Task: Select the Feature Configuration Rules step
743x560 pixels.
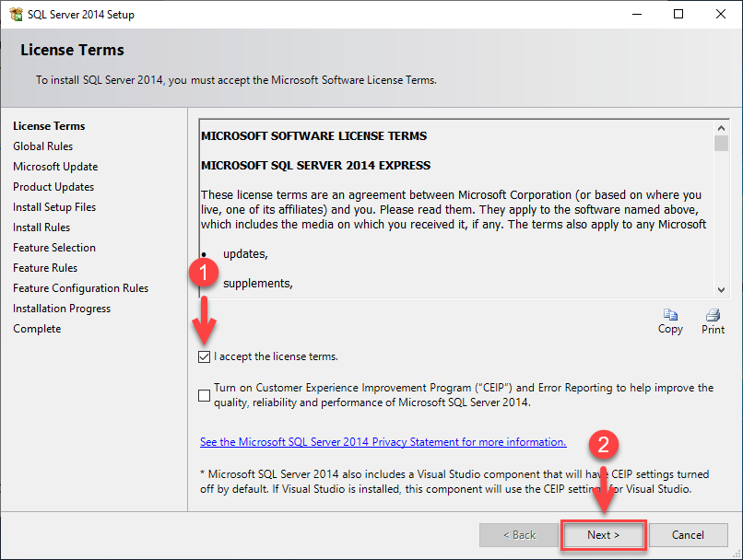Action: pos(80,288)
